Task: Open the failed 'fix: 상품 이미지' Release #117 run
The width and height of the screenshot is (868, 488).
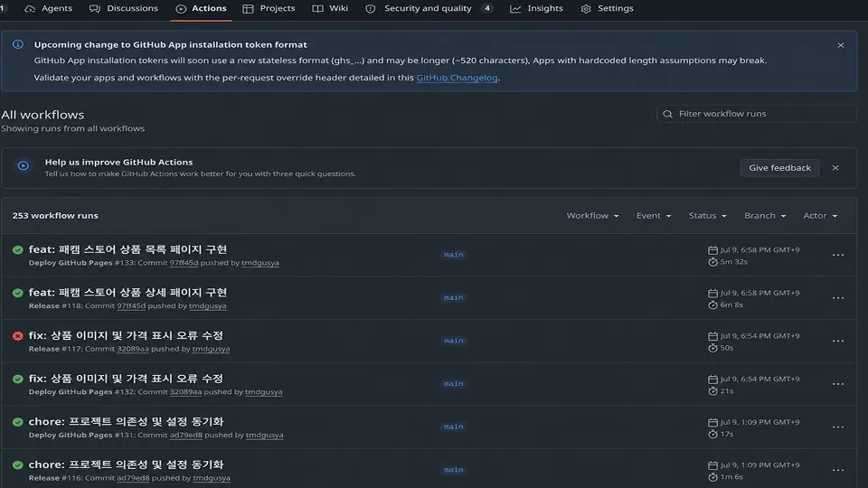Action: click(x=126, y=336)
